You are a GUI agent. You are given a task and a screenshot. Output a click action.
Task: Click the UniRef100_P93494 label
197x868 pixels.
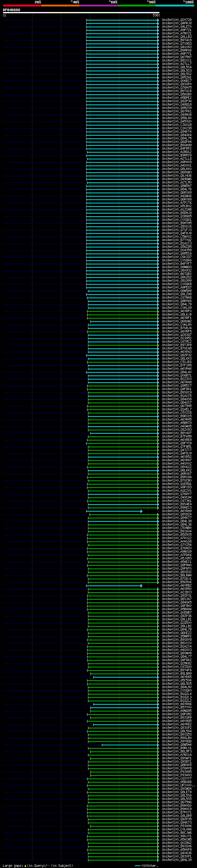pos(176,826)
